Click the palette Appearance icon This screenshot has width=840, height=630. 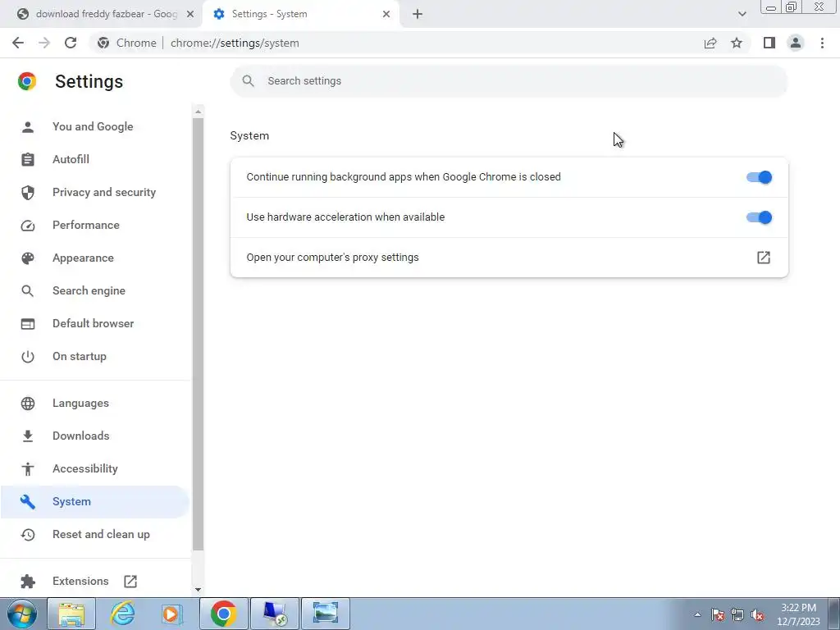pos(27,258)
